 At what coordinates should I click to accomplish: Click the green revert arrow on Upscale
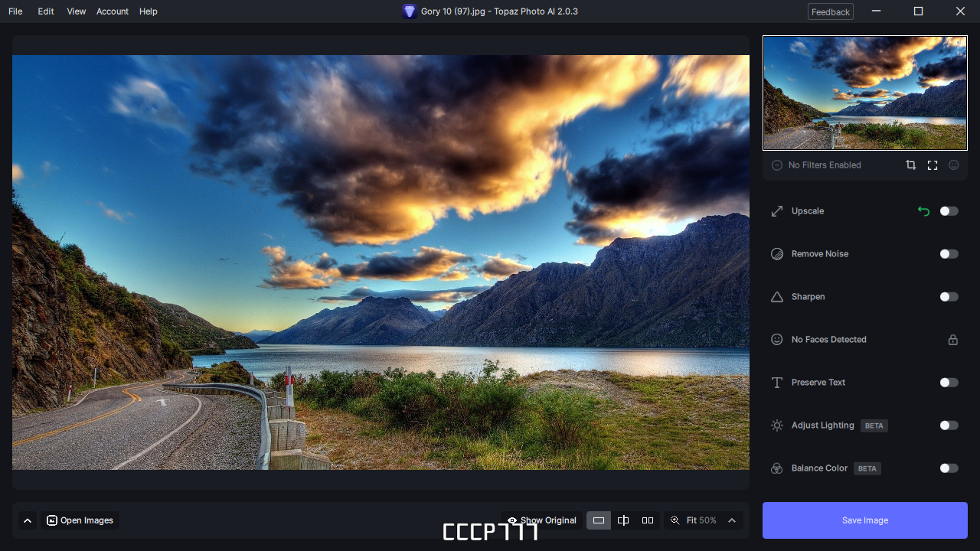[923, 210]
